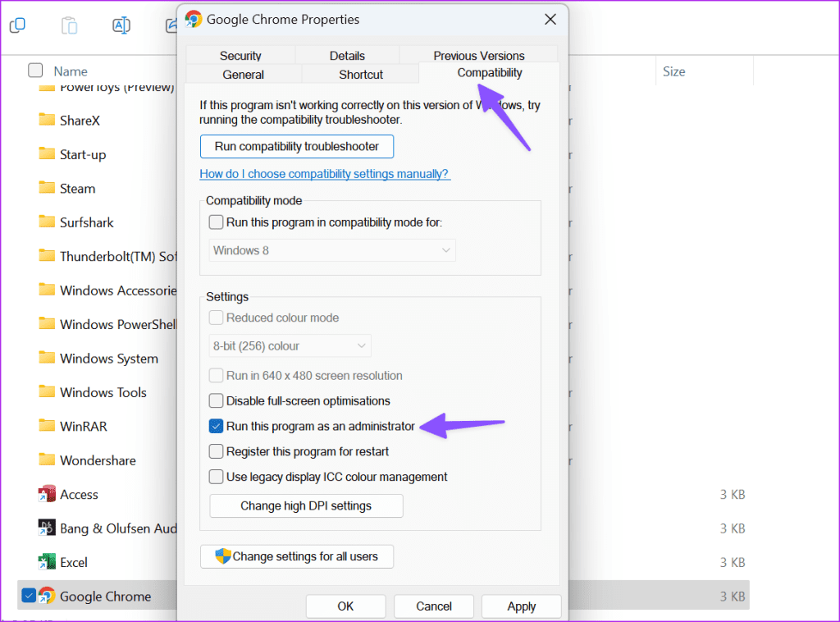Open the 8-bit (256) colour dropdown
840x622 pixels.
click(x=290, y=346)
